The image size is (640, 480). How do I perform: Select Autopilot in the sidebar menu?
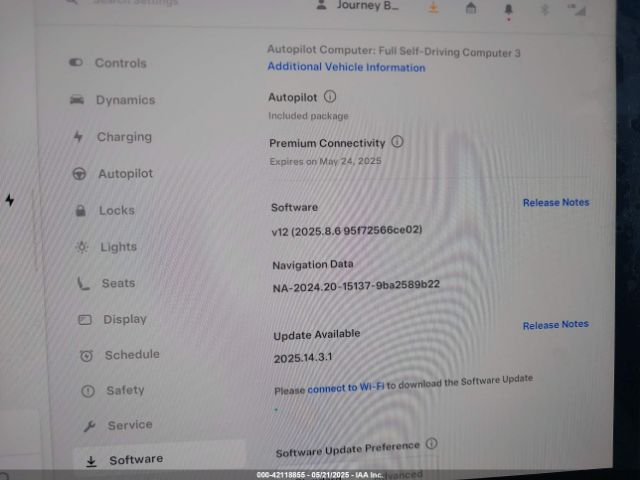tap(125, 174)
